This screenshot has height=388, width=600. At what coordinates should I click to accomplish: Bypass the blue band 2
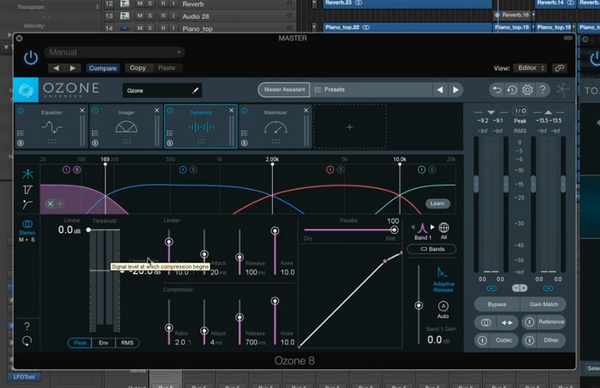point(183,170)
